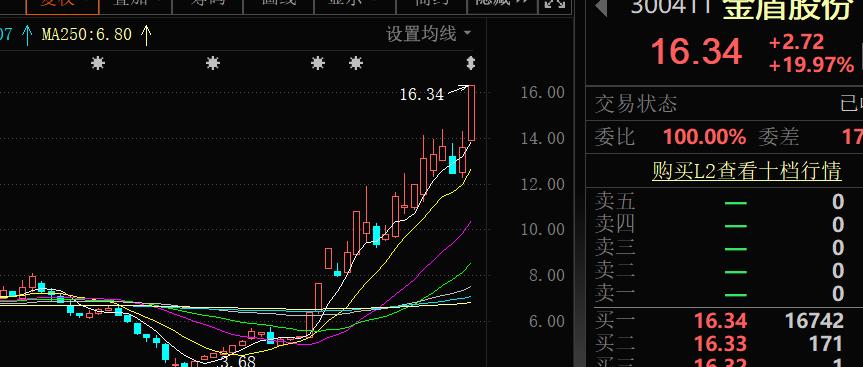Select the orange-outlined 复权 toolbar tab
863x367 pixels.
point(63,4)
